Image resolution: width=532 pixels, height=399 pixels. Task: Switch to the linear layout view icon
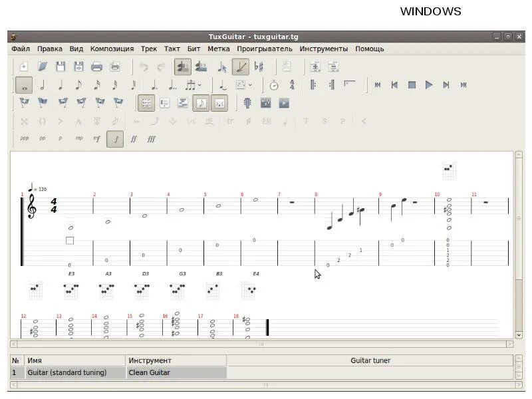click(164, 103)
